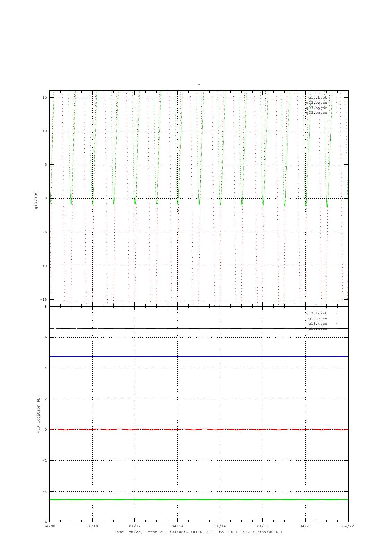Click the g13.Rdist legend entry
392x555 pixels.
click(316, 313)
